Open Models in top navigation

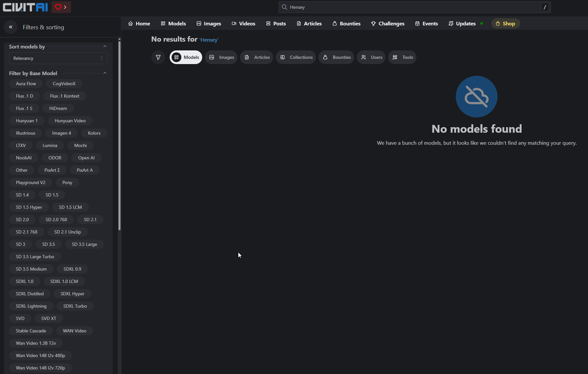point(173,23)
